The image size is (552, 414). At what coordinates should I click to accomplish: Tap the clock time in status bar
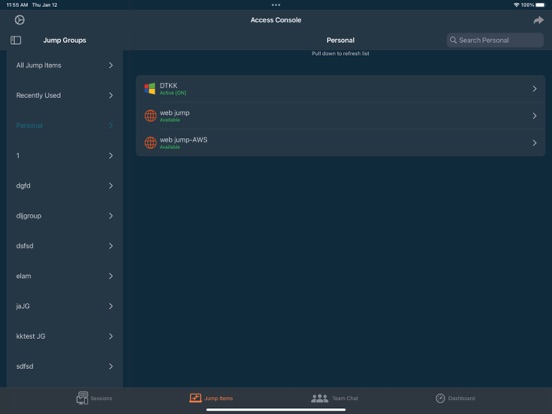coord(17,5)
